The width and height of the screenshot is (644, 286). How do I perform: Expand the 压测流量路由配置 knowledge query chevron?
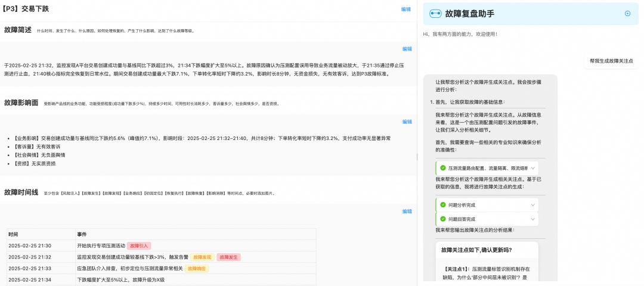(532, 168)
